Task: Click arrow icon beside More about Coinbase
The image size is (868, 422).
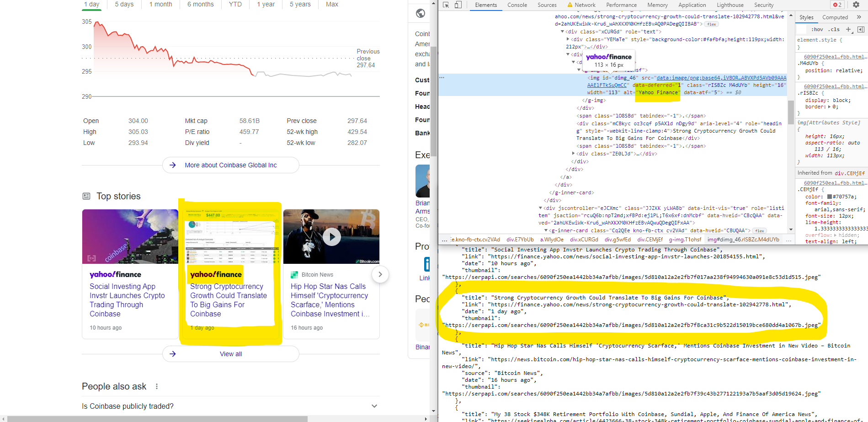Action: (x=173, y=165)
